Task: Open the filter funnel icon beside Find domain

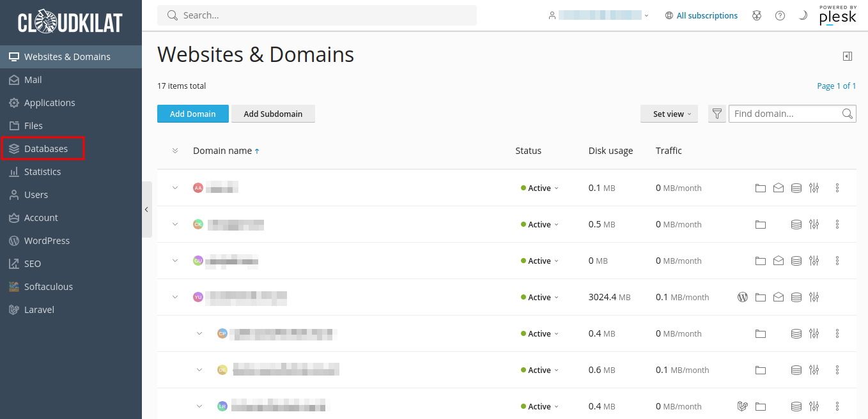Action: [717, 114]
